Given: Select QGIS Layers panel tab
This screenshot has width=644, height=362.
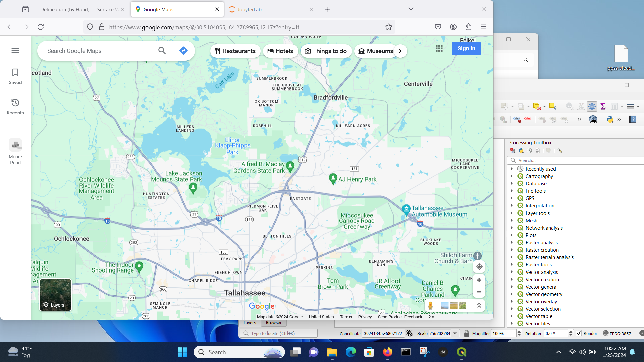Looking at the screenshot, I should coord(250,323).
